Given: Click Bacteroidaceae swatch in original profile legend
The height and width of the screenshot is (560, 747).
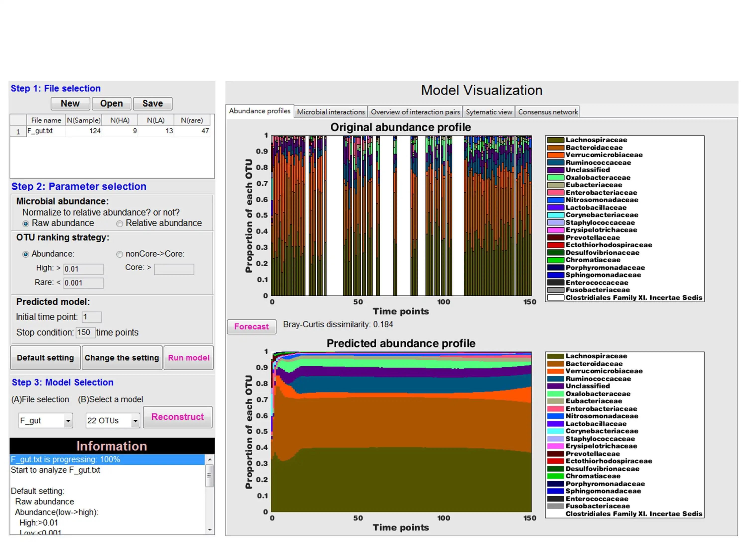Looking at the screenshot, I should point(556,148).
